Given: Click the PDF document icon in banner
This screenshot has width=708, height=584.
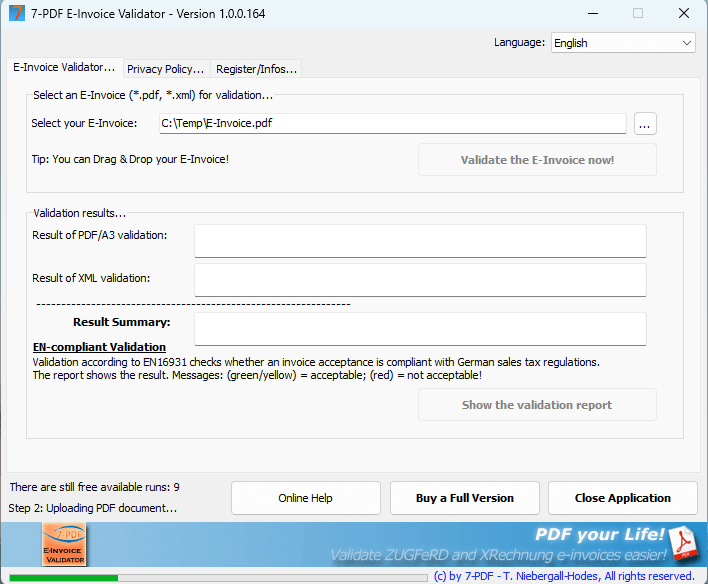Looking at the screenshot, I should click(x=684, y=543).
